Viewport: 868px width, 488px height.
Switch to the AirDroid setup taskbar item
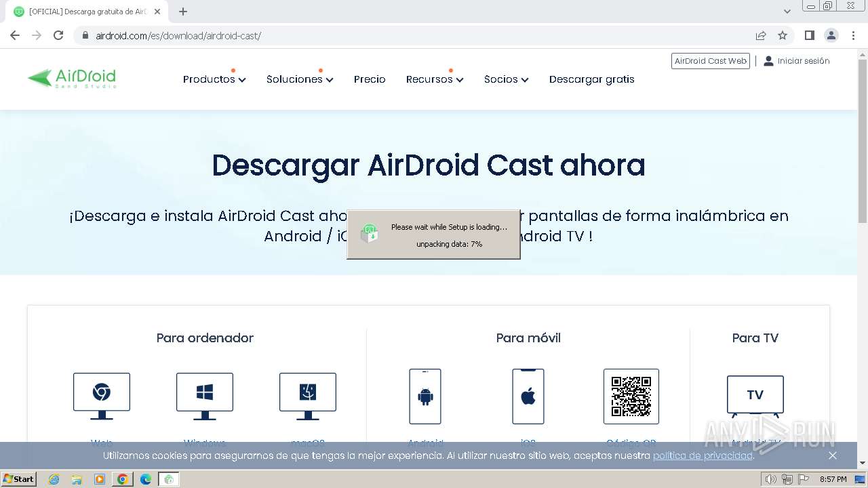[169, 479]
